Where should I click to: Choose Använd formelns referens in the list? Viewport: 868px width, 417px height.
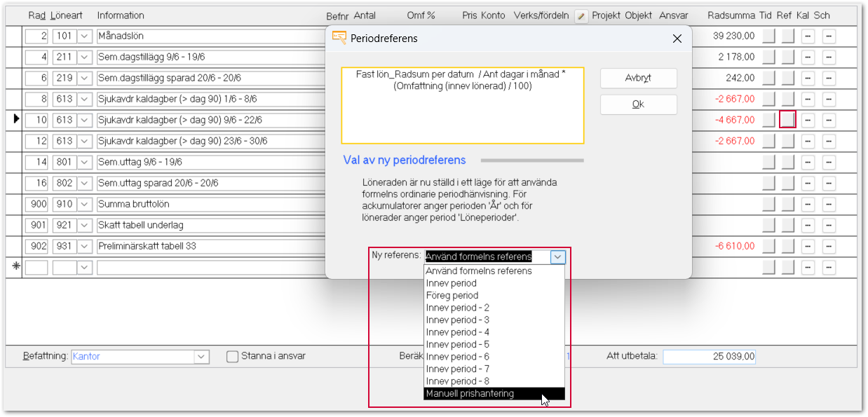pos(494,271)
